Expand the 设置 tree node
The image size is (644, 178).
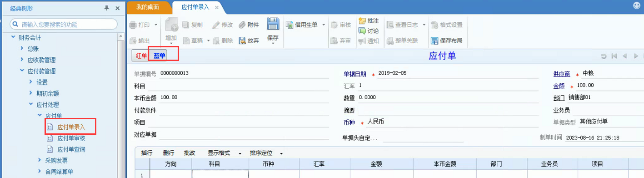click(x=30, y=82)
